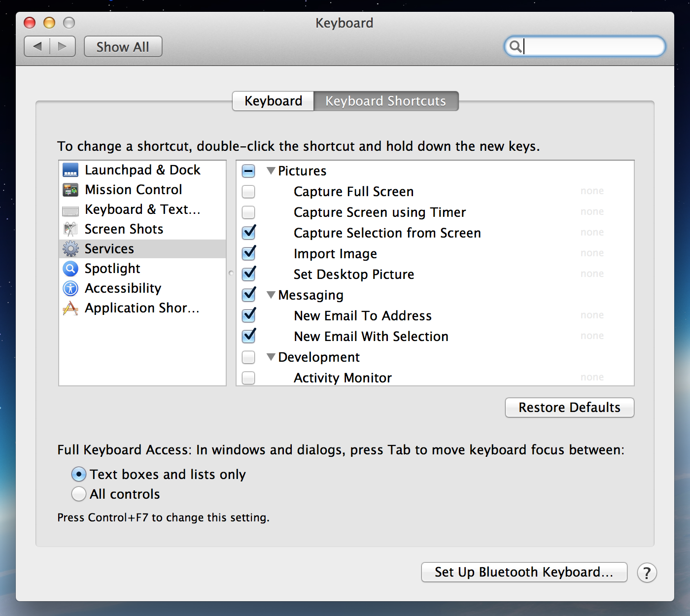The height and width of the screenshot is (616, 690).
Task: Select the Keyboard Shortcuts tab
Action: [x=386, y=101]
